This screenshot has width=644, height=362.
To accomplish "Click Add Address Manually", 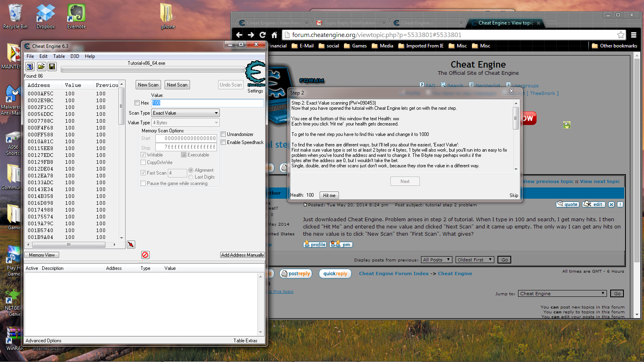I will pos(242,255).
